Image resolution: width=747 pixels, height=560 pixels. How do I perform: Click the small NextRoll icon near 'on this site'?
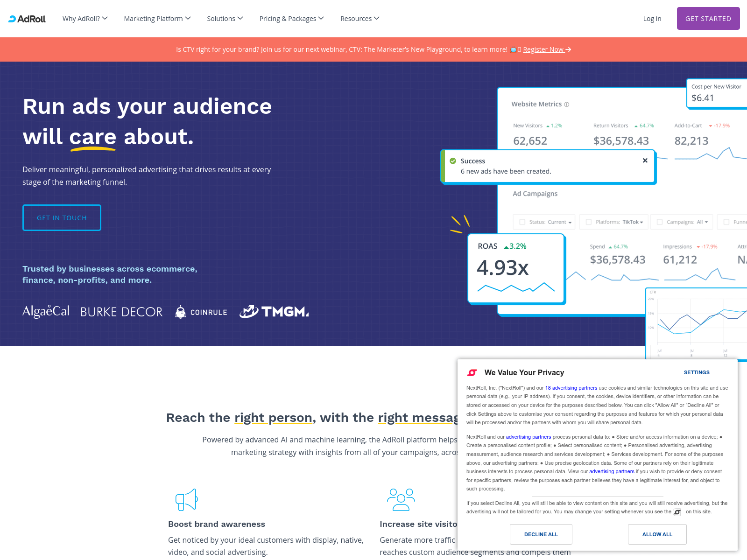(677, 512)
